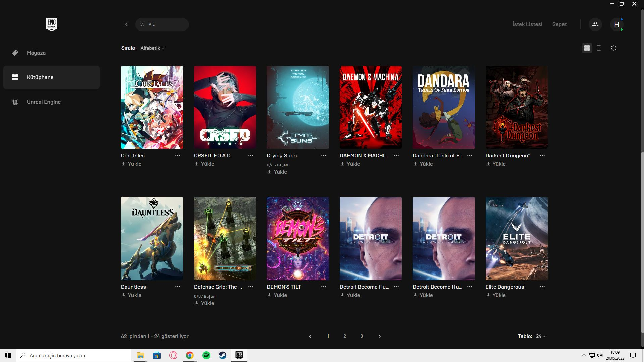Open the DEMON'S TILT cover thumbnail
Viewport: 644px width, 362px height.
298,239
